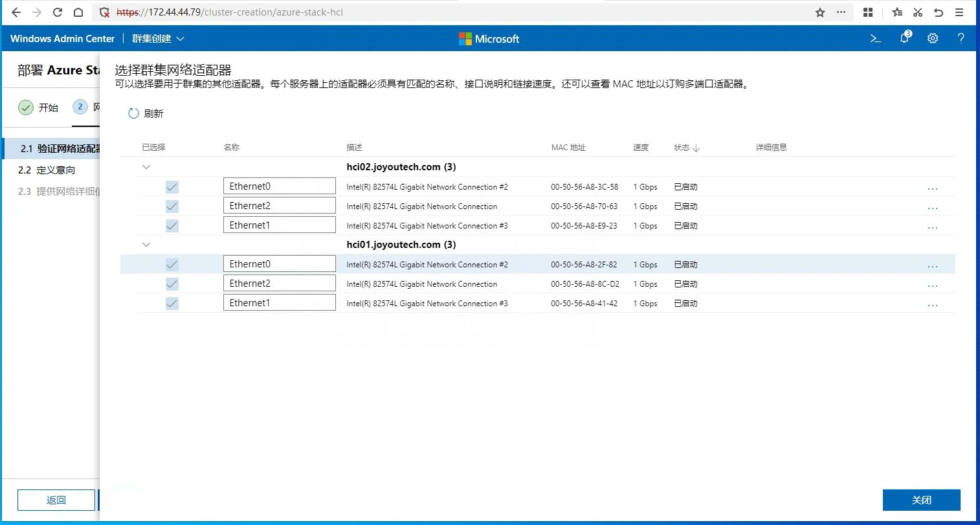The height and width of the screenshot is (525, 980).
Task: Open the 群集创建 dropdown
Action: point(158,39)
